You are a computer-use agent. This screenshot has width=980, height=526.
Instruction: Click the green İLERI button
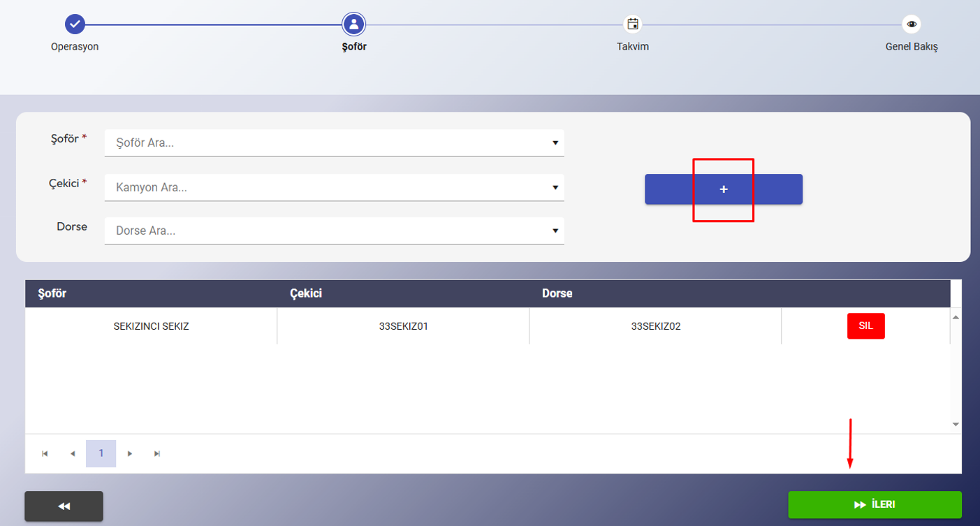coord(875,505)
